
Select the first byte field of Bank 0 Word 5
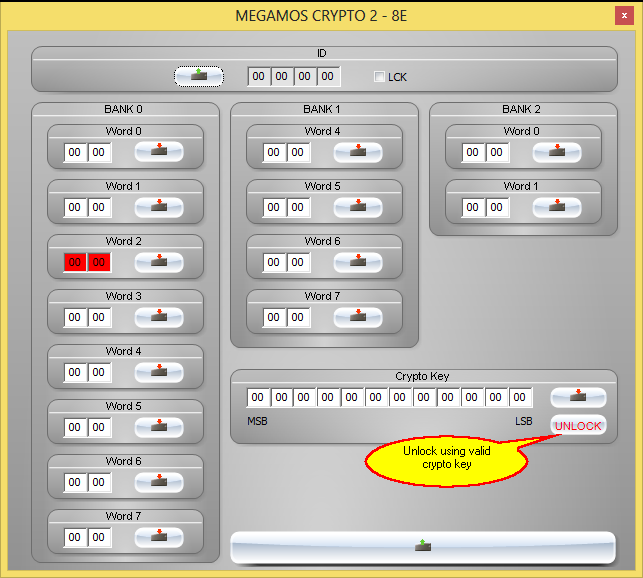[75, 427]
